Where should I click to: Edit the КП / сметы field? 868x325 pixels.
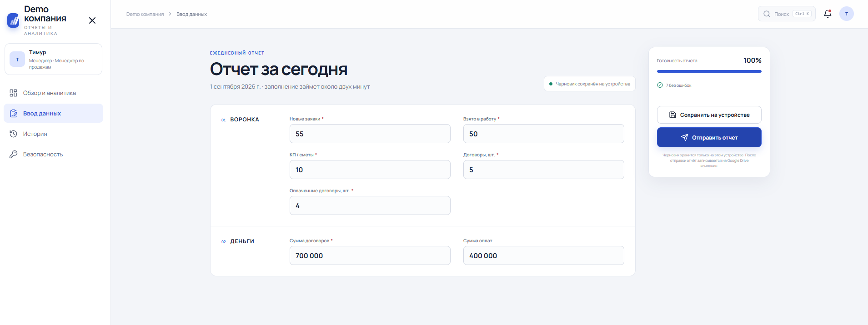(x=370, y=170)
